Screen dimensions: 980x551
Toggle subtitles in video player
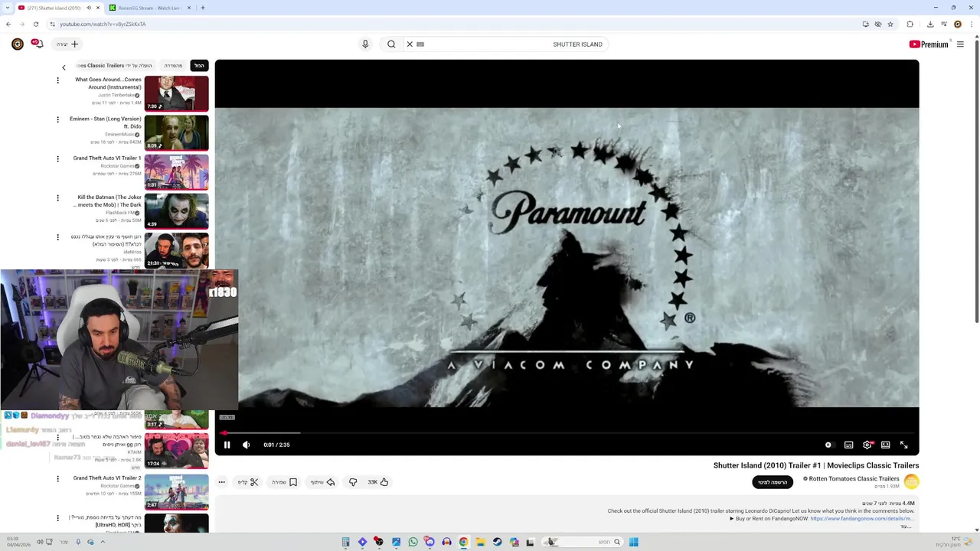point(848,445)
